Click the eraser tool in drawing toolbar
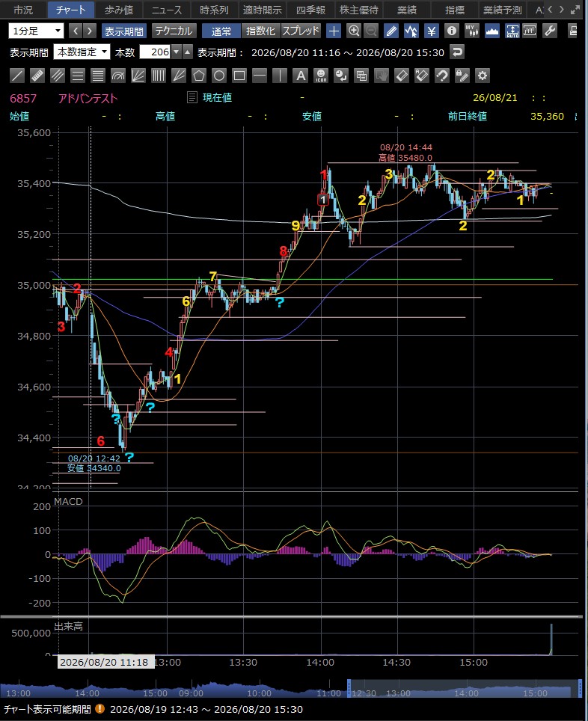 (402, 76)
